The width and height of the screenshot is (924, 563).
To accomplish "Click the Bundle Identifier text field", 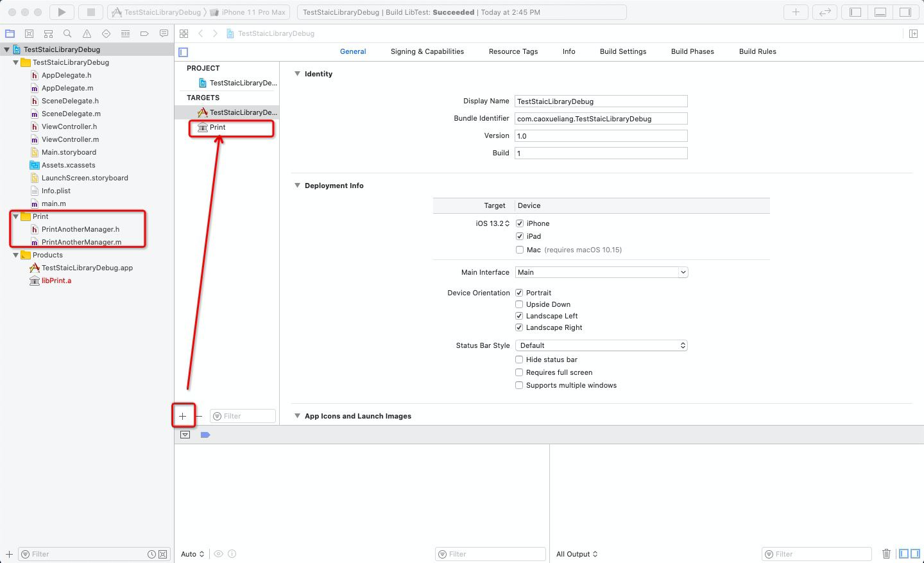I will click(x=601, y=119).
